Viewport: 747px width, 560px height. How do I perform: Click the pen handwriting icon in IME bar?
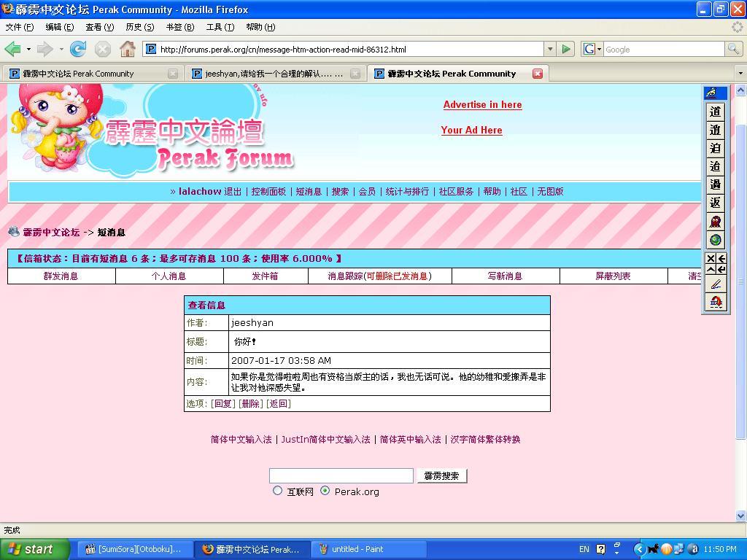(x=715, y=285)
